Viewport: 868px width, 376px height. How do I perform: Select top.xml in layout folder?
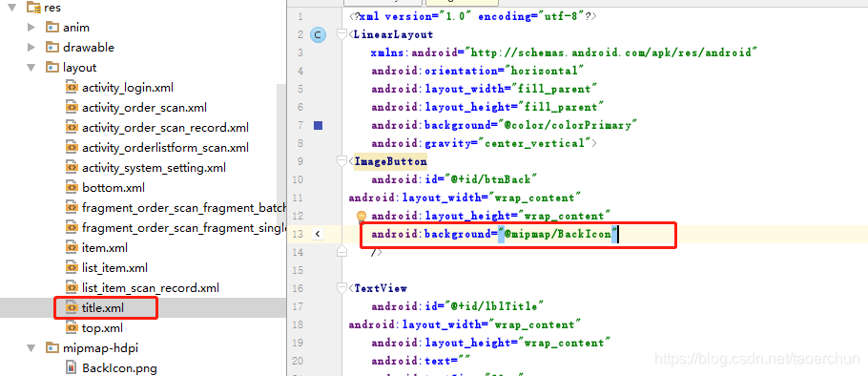tap(102, 328)
